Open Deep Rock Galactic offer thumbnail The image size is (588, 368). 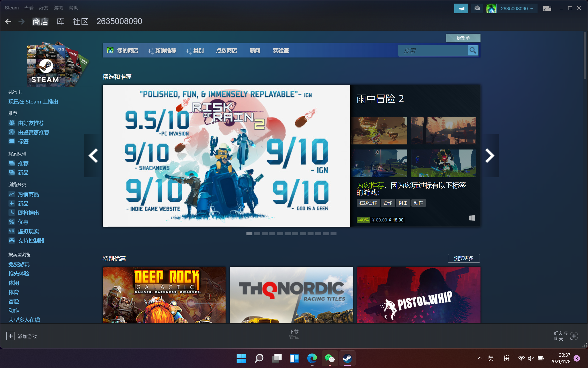[164, 295]
